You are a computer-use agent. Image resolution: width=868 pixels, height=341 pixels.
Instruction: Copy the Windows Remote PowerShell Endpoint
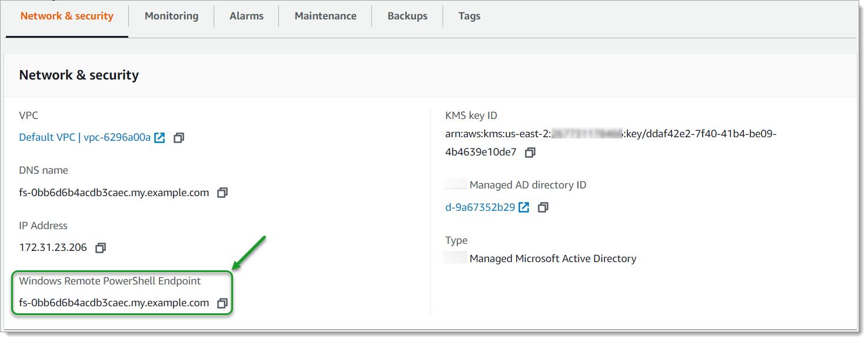(222, 303)
